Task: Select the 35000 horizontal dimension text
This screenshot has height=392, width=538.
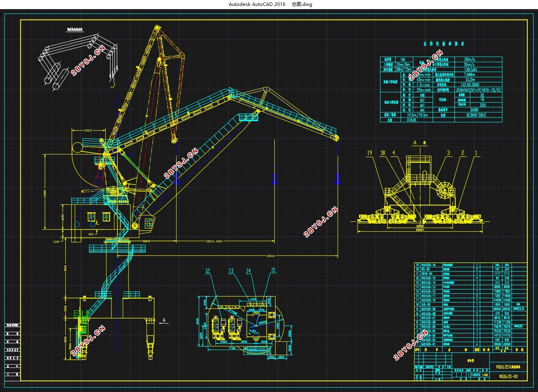Action: coord(270,256)
